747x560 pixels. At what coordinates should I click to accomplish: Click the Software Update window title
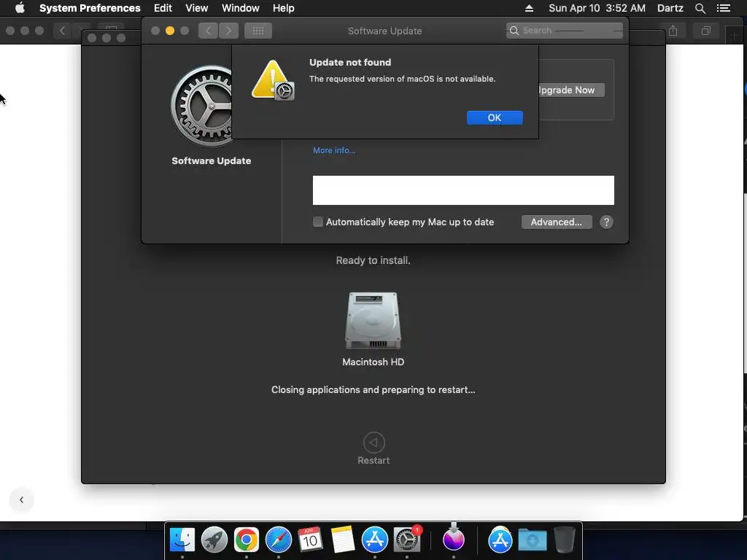[x=385, y=31]
